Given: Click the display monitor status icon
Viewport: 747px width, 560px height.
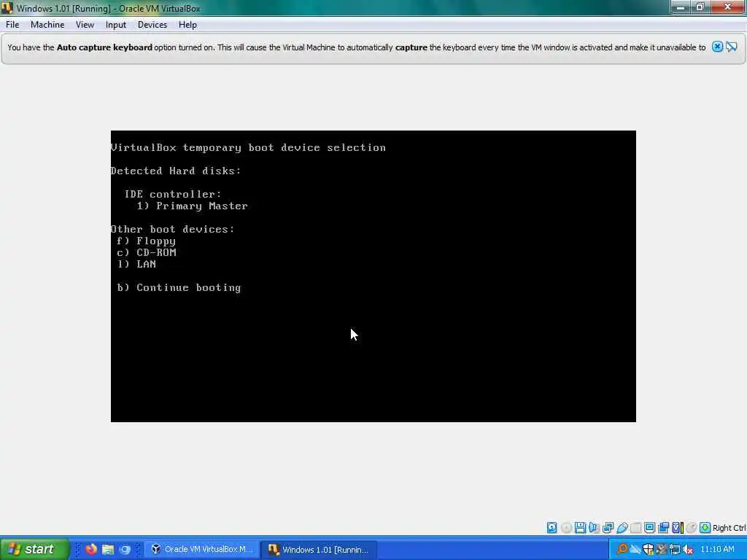Looking at the screenshot, I should tap(650, 528).
